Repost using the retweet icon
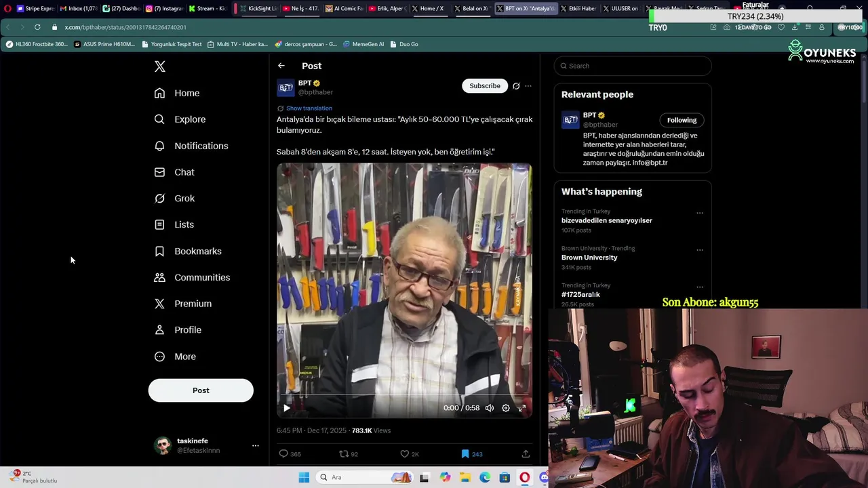The image size is (868, 488). tap(344, 453)
